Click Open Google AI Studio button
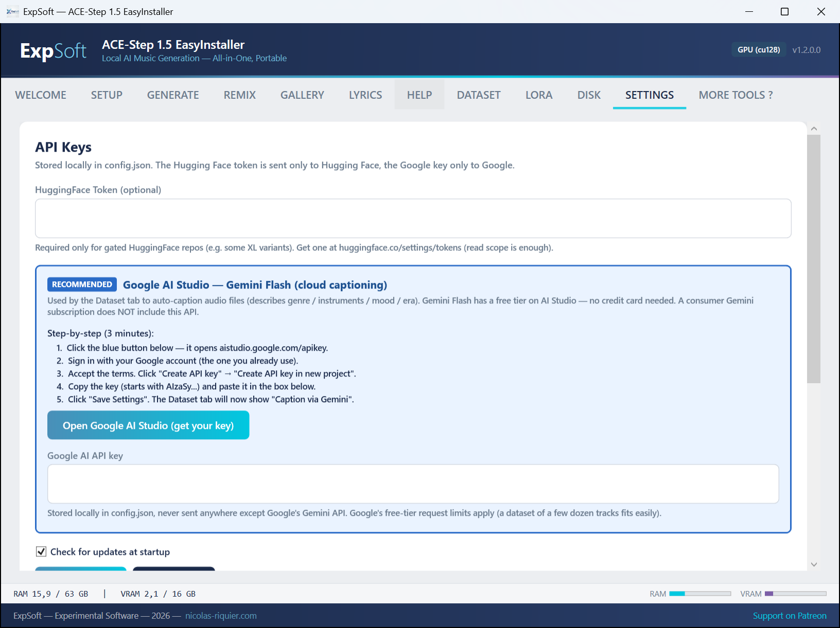The width and height of the screenshot is (840, 628). pyautogui.click(x=148, y=425)
